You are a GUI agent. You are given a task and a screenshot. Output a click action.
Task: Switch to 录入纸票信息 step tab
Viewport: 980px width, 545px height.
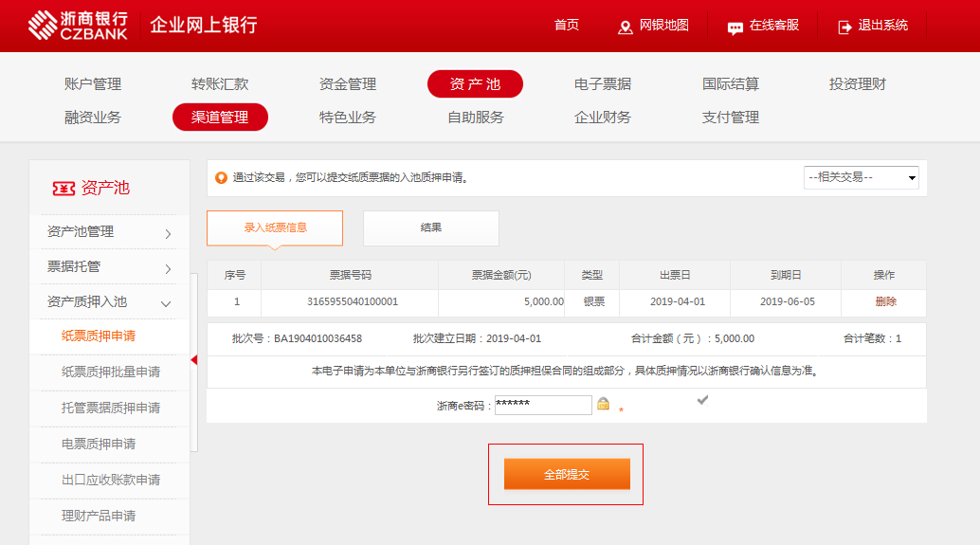275,227
